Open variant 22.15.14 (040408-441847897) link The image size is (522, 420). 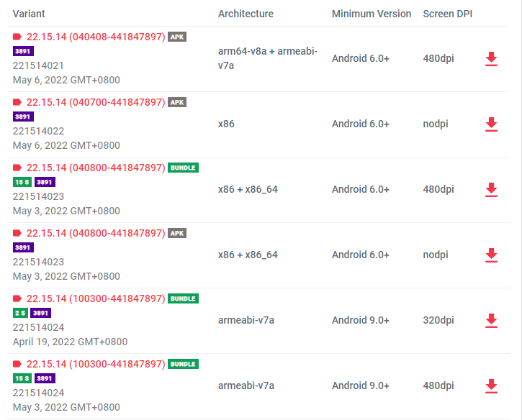[96, 37]
